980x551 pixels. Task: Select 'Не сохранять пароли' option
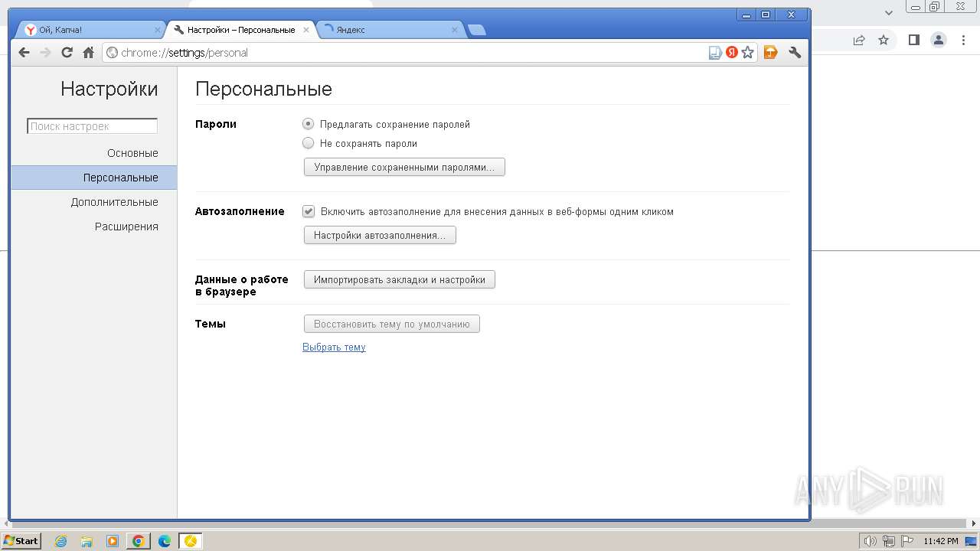309,143
